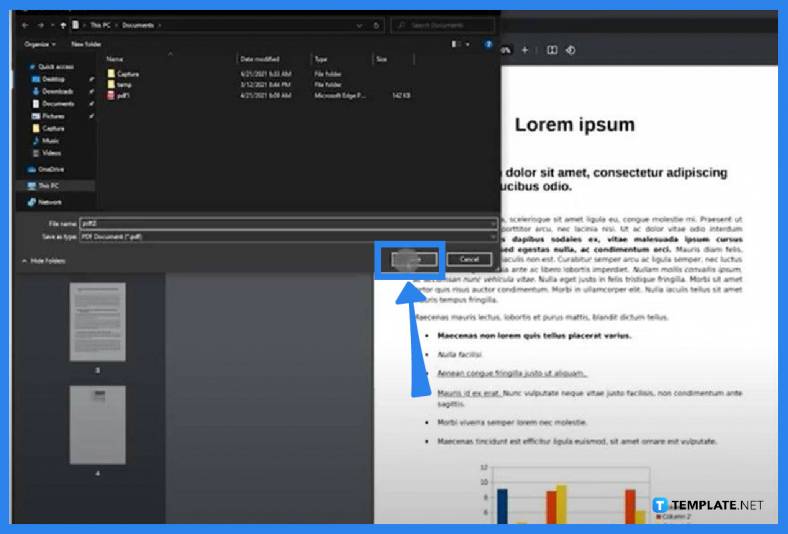The width and height of the screenshot is (788, 534).
Task: Click the Save button in the dialog
Action: point(411,259)
